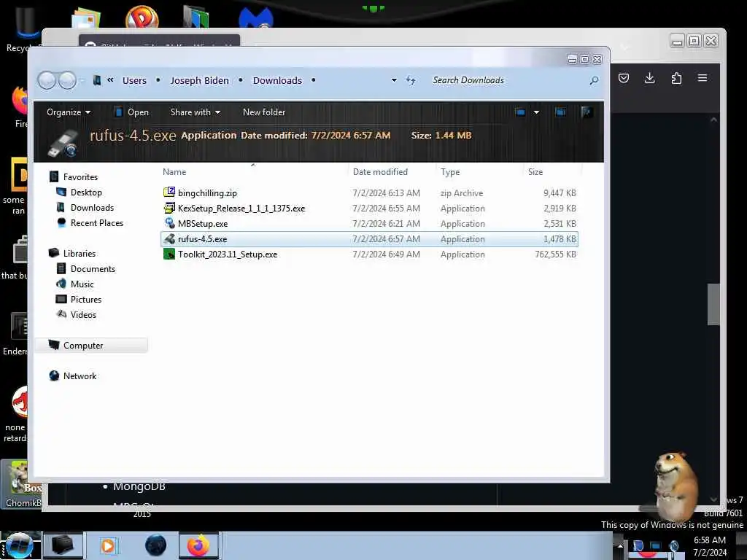Sort by the Size column header

point(535,172)
